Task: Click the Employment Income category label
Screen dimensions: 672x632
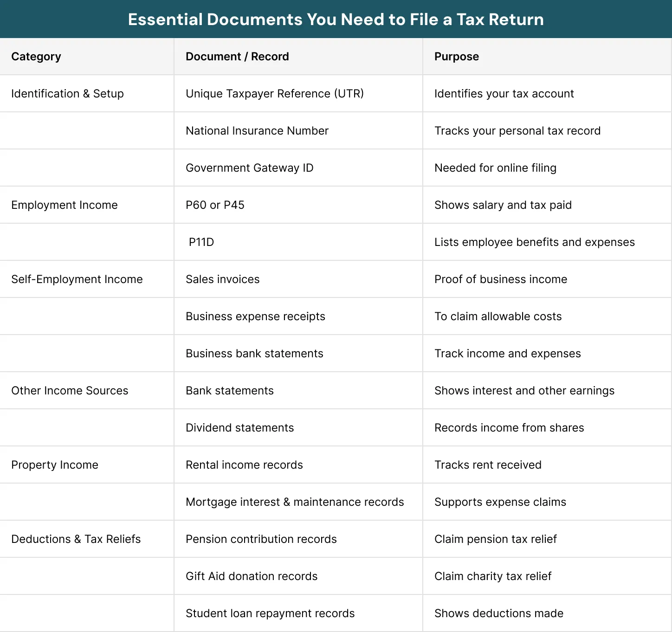Action: click(x=65, y=205)
